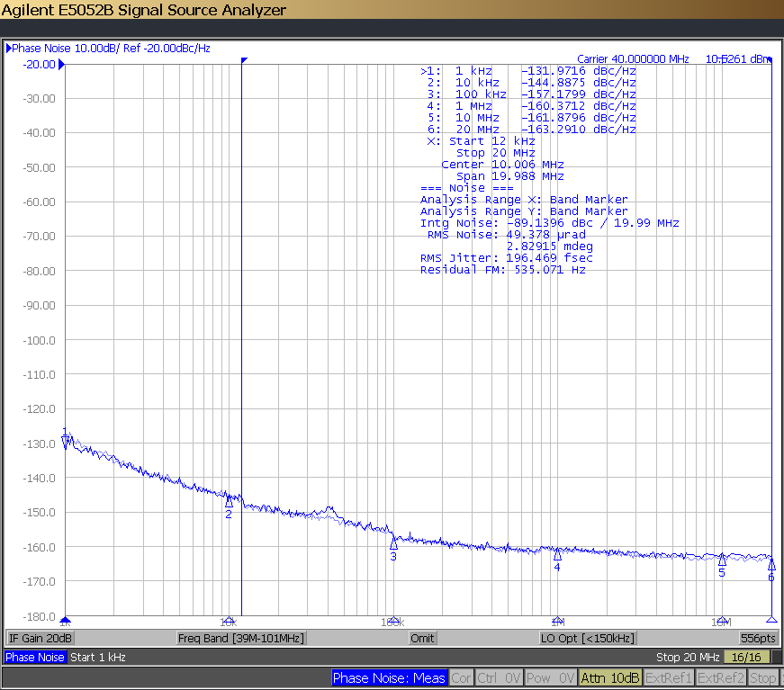This screenshot has width=784, height=690.
Task: Toggle the Stop indicator at far right
Action: tap(763, 678)
